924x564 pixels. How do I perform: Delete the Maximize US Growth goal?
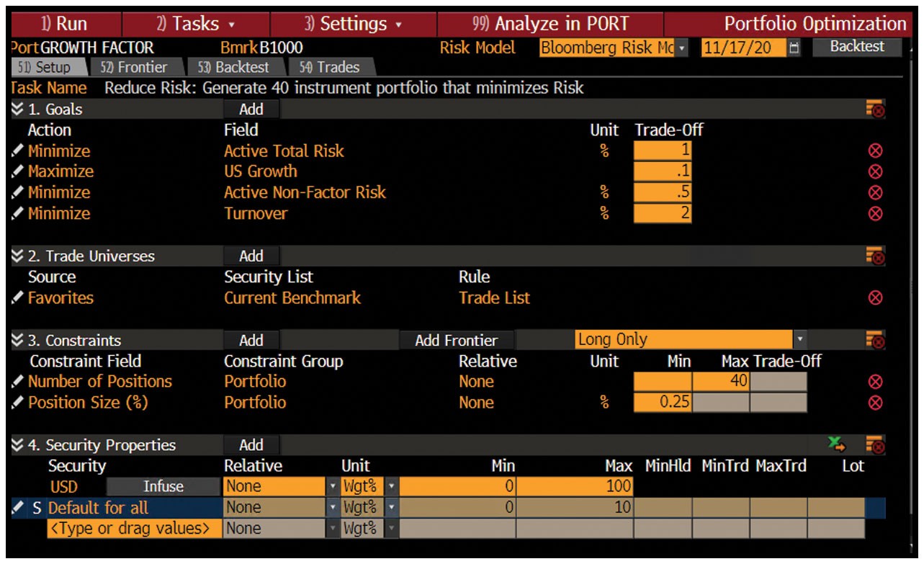click(876, 171)
